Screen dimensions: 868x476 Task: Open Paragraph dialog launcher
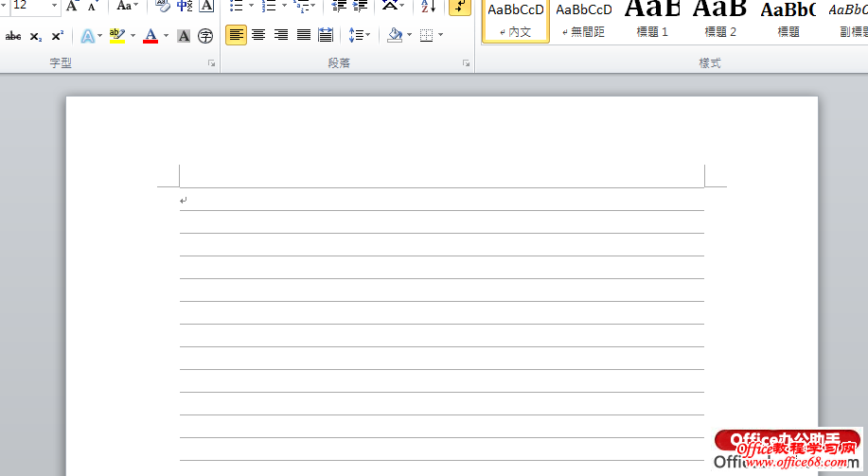(466, 63)
